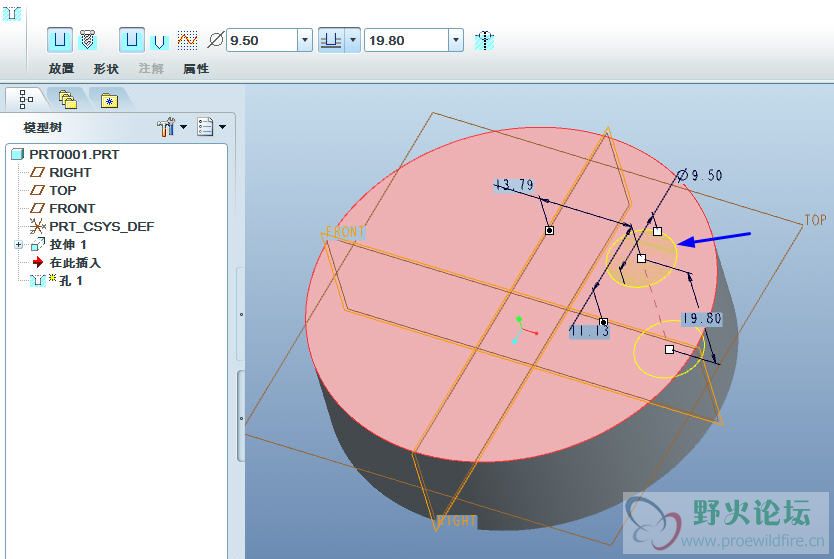Click the hole placement handle at hole center
834x559 pixels.
[x=641, y=258]
